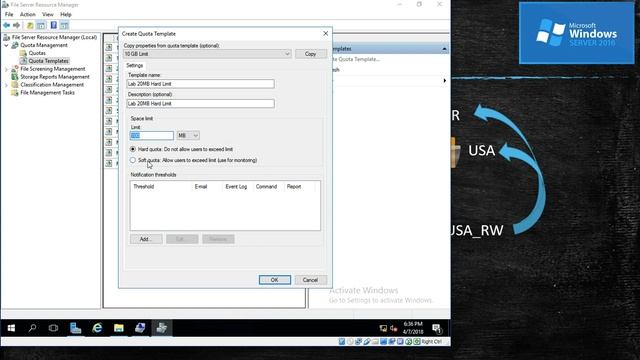The width and height of the screenshot is (640, 360).
Task: Click the Event Log column header
Action: (236, 187)
